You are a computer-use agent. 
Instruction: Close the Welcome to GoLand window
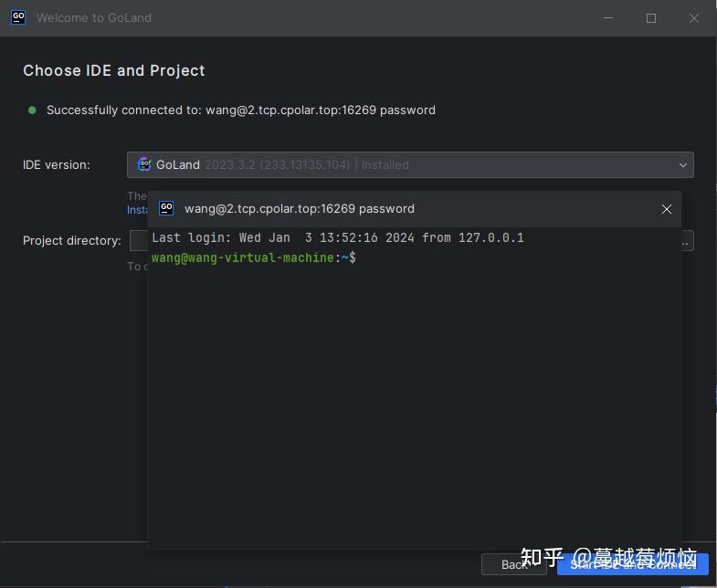pyautogui.click(x=694, y=17)
